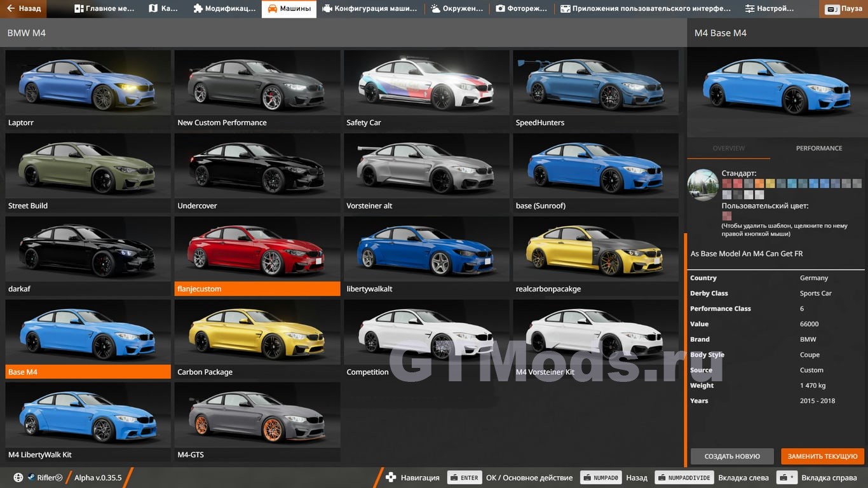The image size is (868, 488).
Task: Click the Alpha v.0.35.5 version label
Action: coord(98,478)
